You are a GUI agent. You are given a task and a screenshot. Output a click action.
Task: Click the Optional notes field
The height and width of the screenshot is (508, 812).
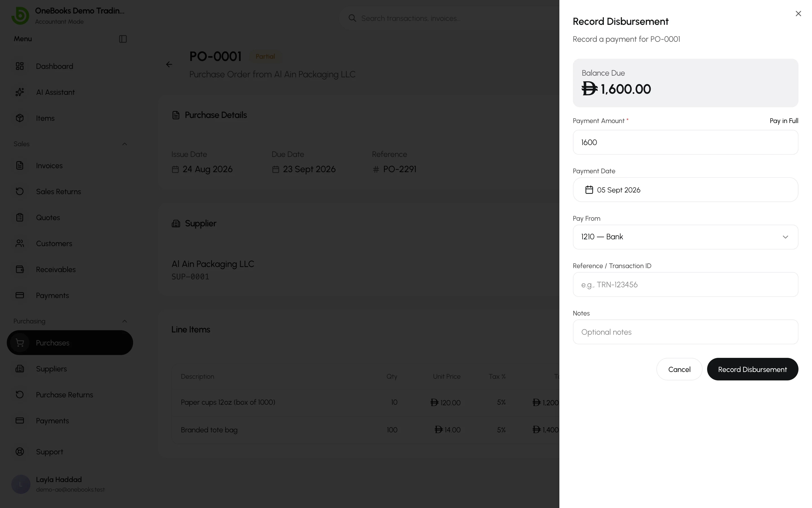pos(685,332)
